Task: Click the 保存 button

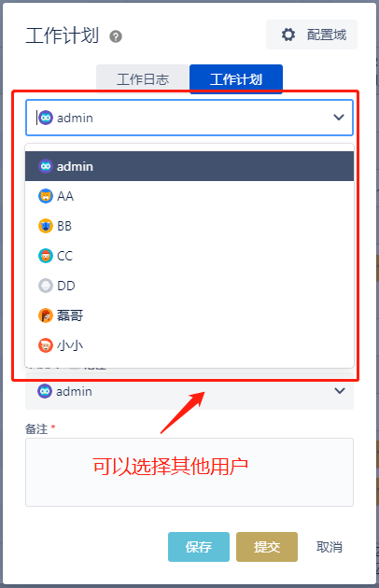Action: point(199,547)
